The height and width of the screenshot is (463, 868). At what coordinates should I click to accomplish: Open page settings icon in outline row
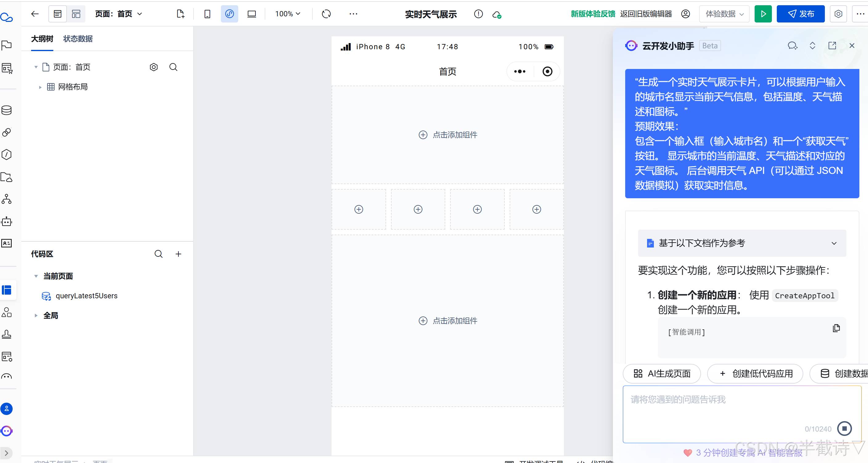[x=154, y=67]
